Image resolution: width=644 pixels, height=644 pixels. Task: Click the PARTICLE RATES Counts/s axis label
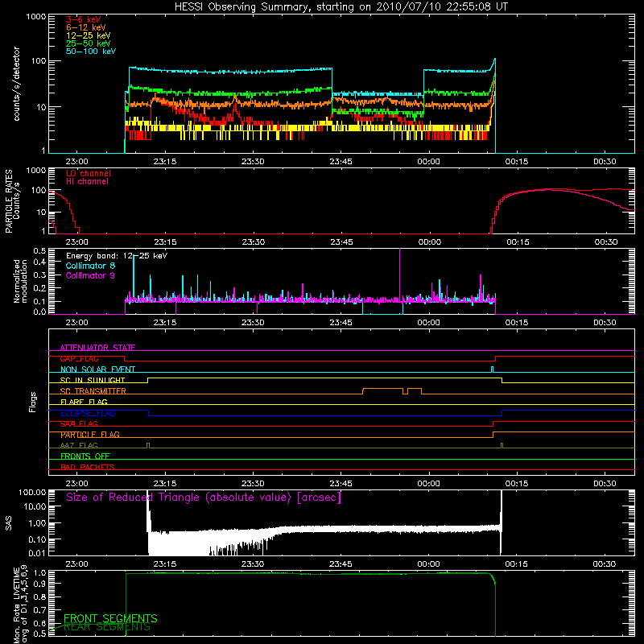click(12, 201)
